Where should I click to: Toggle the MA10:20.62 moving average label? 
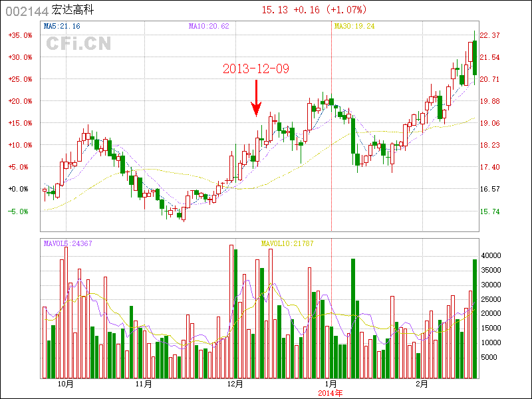click(x=209, y=26)
